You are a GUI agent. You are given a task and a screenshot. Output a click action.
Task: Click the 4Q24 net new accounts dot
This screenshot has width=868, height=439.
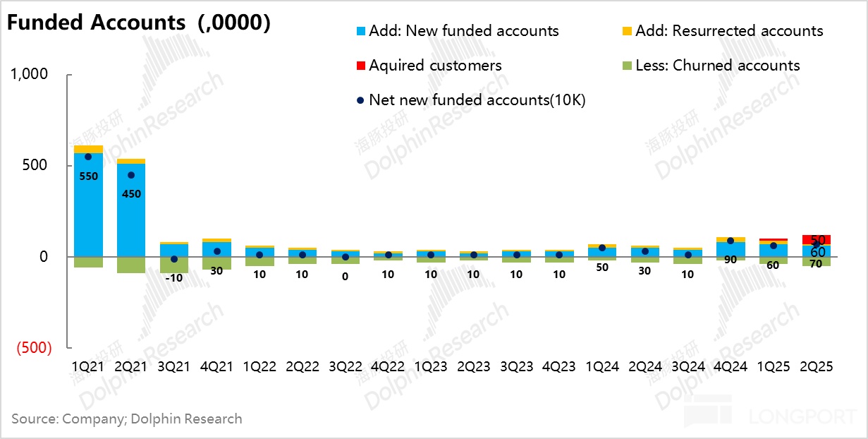tap(731, 241)
